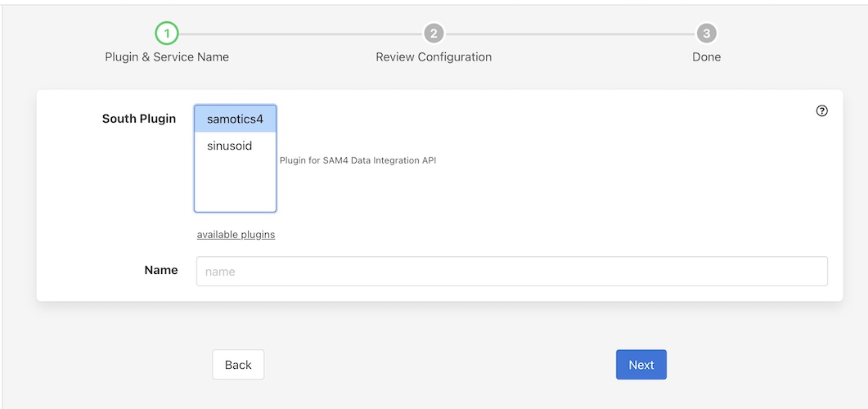Select samotics4 in the South Plugin list

click(235, 119)
